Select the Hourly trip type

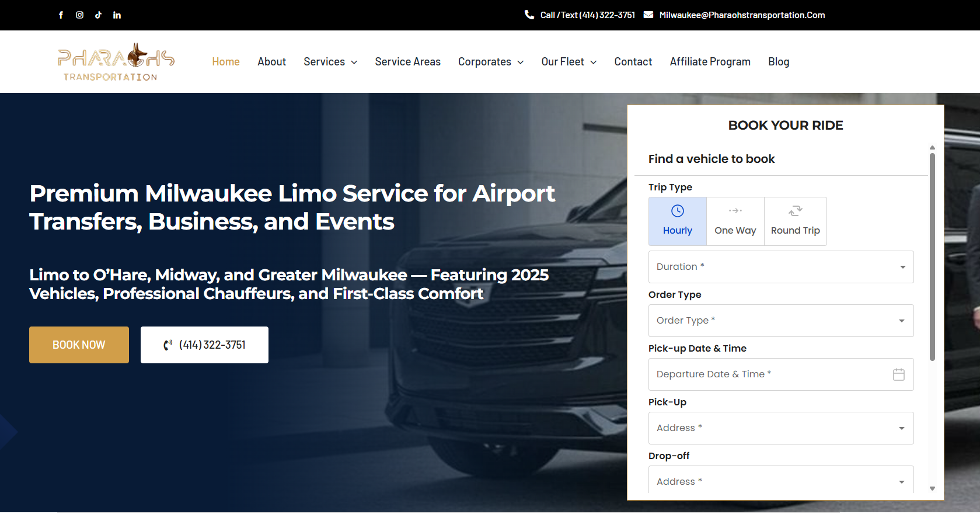click(x=677, y=221)
